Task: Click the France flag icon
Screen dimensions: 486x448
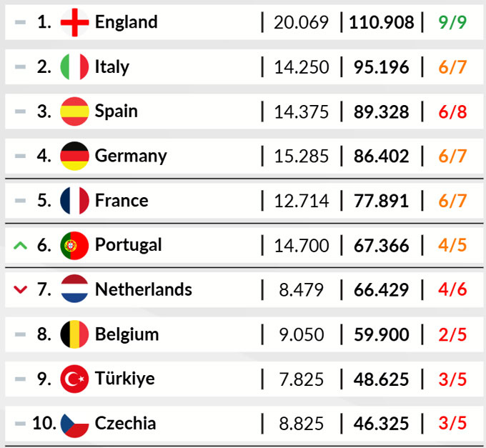Action: coord(74,201)
